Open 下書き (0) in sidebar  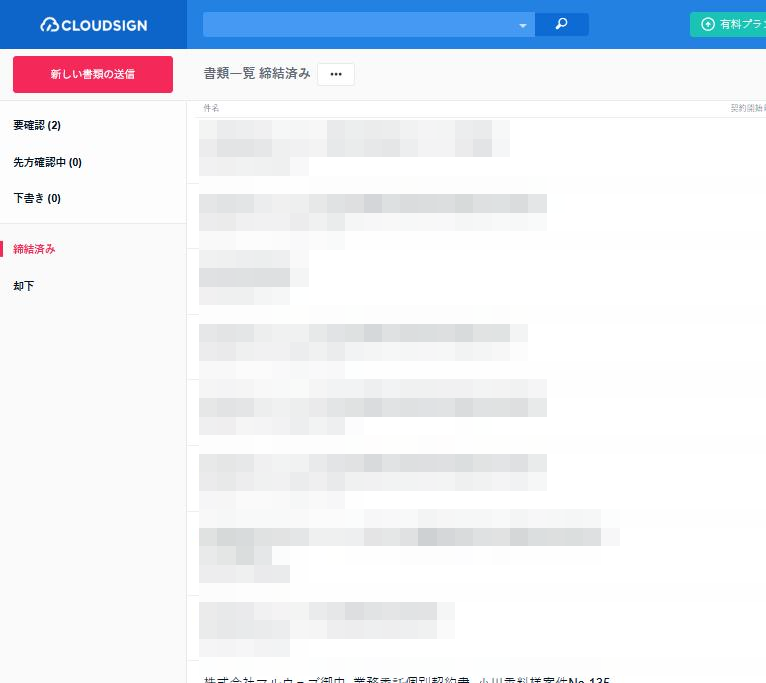[x=37, y=198]
